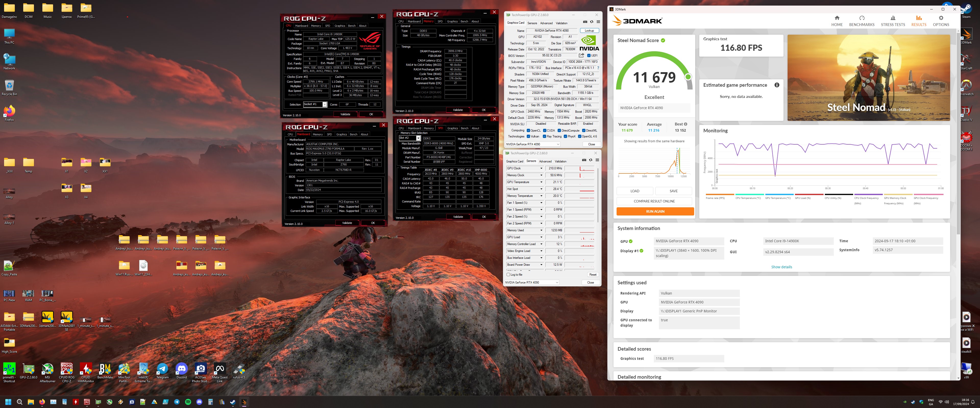Open GPU selector dropdown in top GPU-Z
This screenshot has height=408, width=980.
[x=533, y=145]
